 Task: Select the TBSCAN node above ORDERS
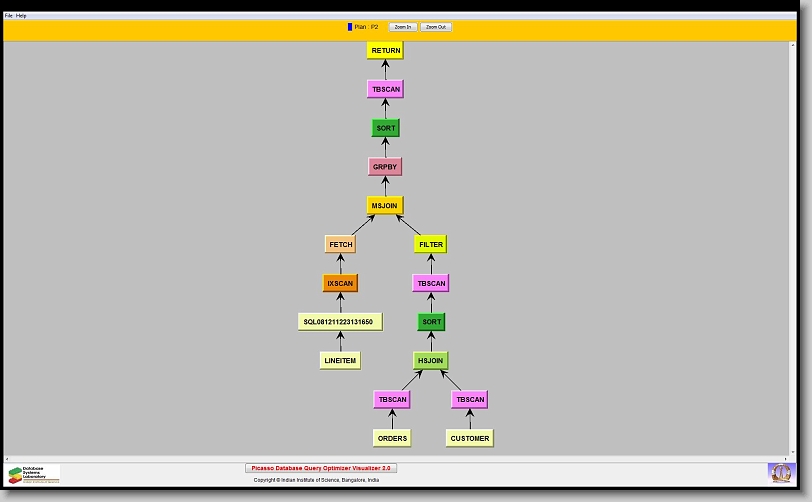coord(392,399)
